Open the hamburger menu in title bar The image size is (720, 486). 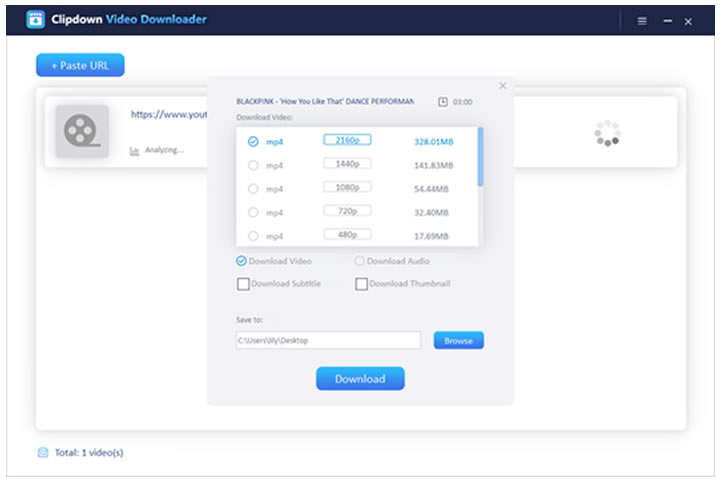pyautogui.click(x=642, y=21)
